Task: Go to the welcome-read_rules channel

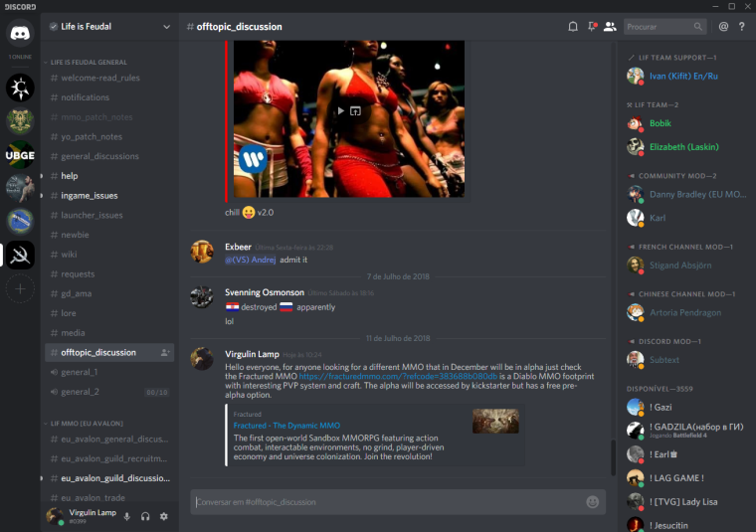Action: click(x=109, y=78)
